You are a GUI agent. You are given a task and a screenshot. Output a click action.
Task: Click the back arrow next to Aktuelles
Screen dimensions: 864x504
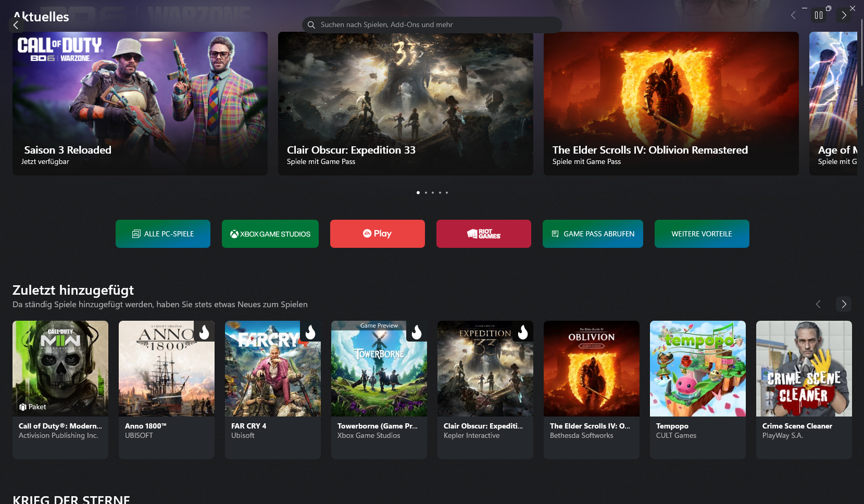tap(16, 25)
